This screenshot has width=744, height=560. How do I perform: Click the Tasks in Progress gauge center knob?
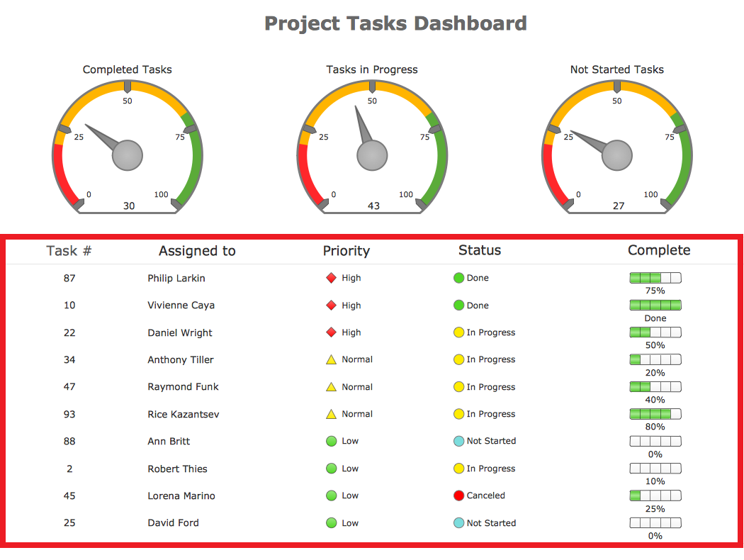tap(372, 155)
